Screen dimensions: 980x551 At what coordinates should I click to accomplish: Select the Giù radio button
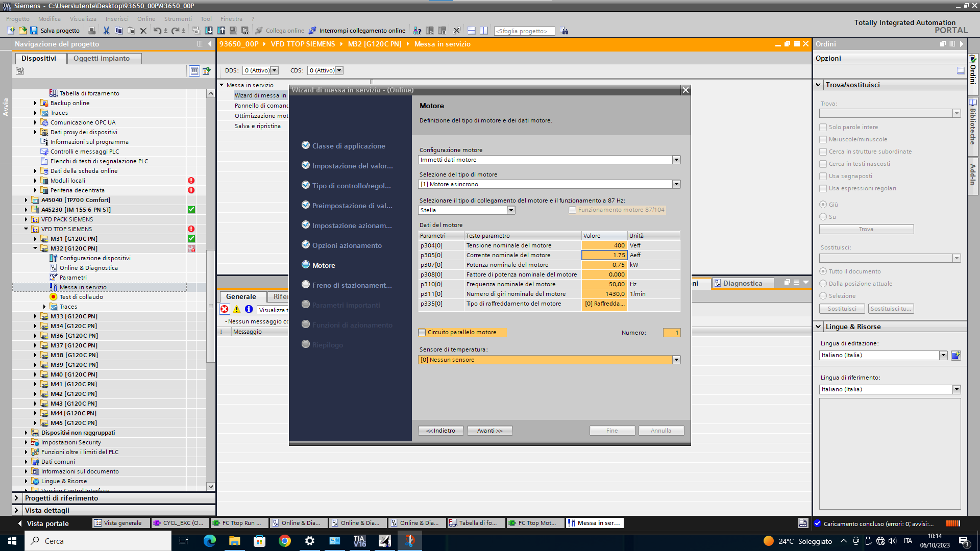click(823, 205)
